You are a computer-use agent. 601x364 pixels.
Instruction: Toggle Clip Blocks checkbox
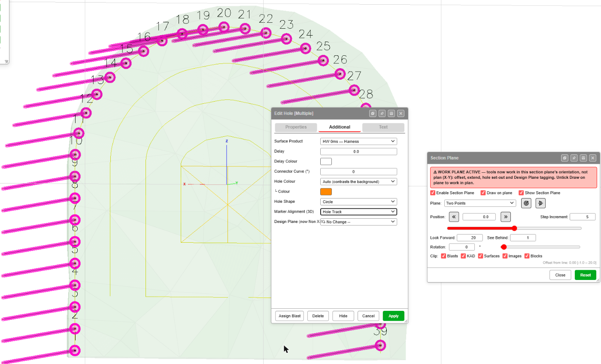(x=527, y=256)
